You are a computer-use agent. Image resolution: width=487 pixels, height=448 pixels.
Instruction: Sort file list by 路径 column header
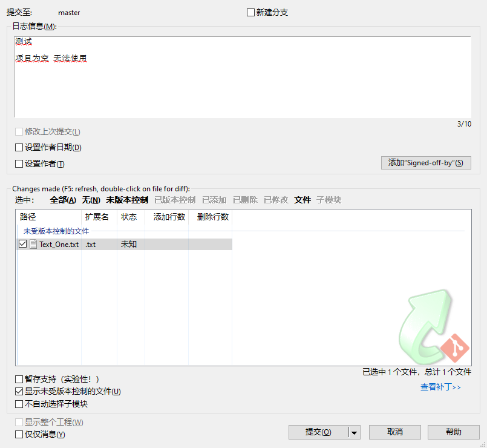click(x=48, y=217)
